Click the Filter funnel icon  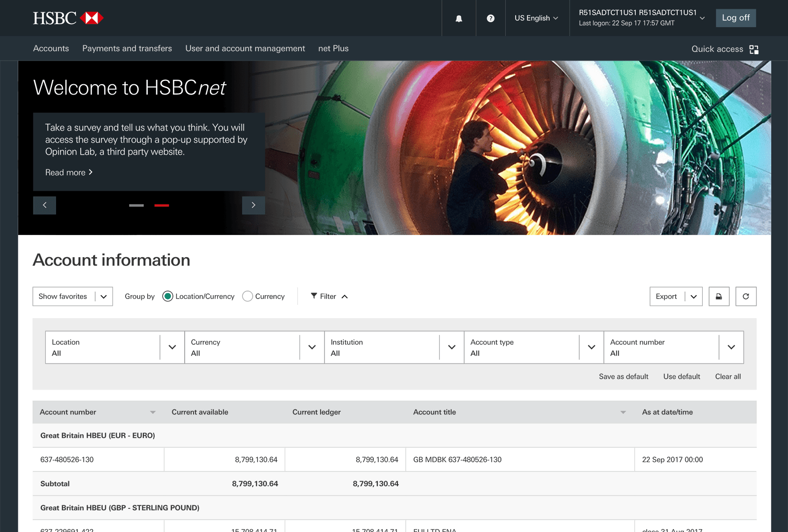tap(314, 296)
